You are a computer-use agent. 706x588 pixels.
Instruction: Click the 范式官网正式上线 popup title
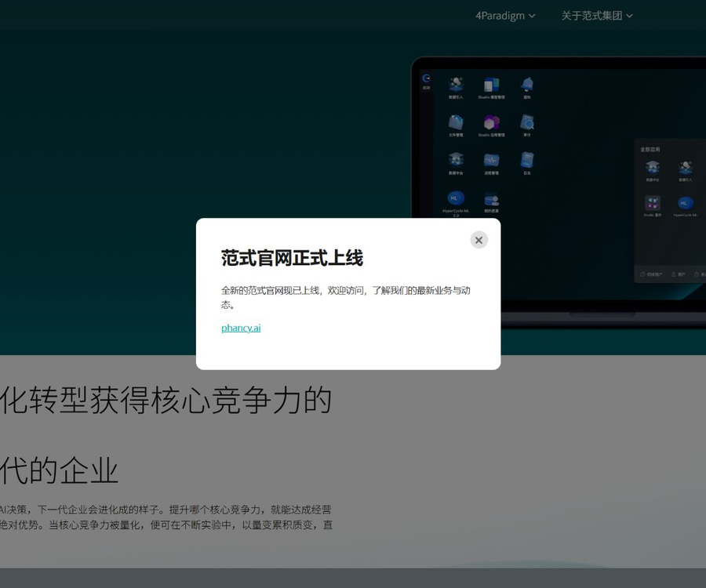click(x=292, y=258)
